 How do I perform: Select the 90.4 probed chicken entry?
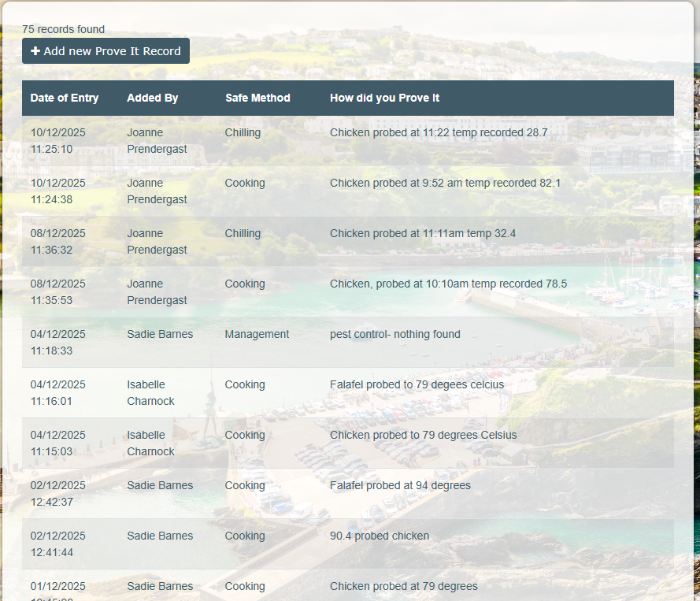(x=380, y=536)
